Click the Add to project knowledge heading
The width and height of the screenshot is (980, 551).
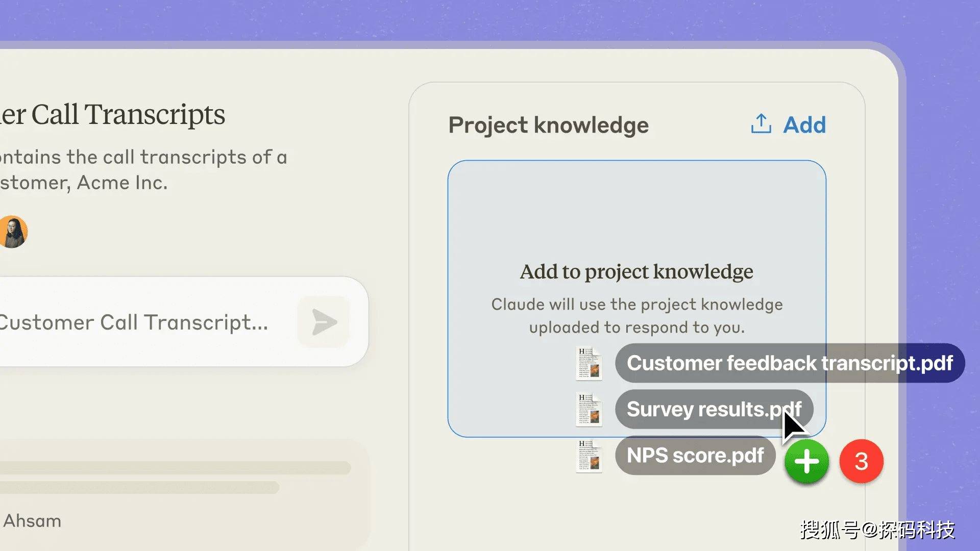tap(636, 271)
